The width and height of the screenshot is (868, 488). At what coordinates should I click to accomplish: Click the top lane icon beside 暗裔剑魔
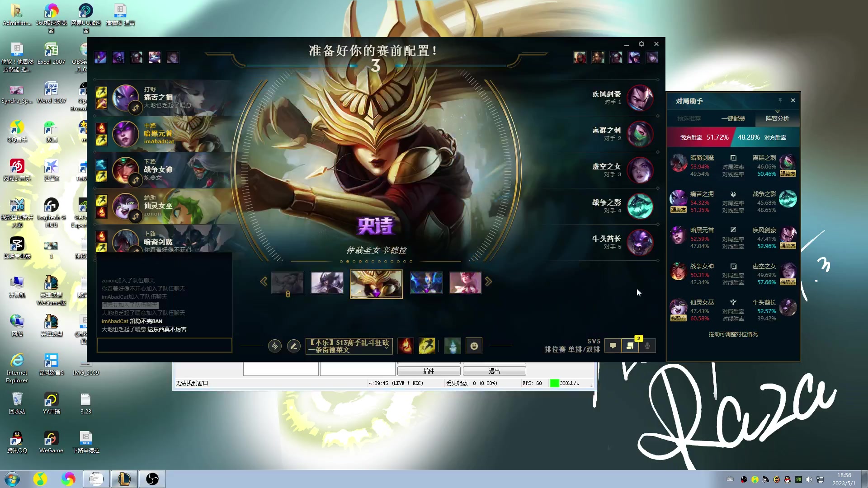click(733, 158)
